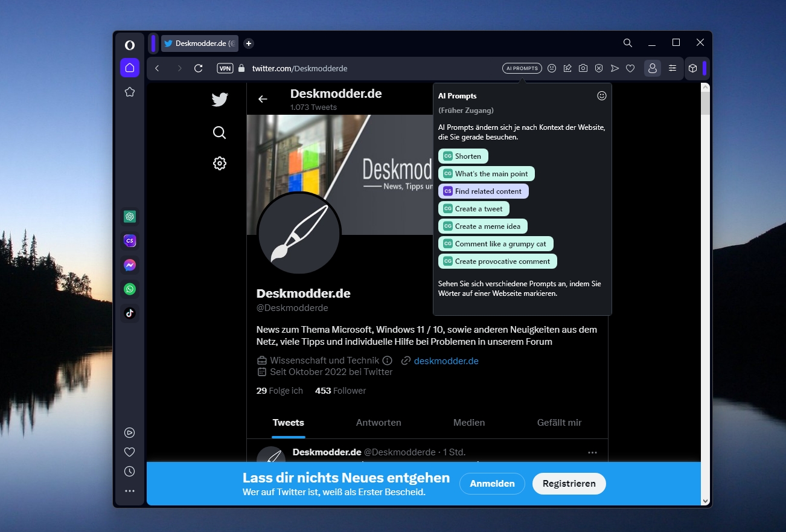Open ChatSonic in the sidebar
786x532 pixels.
point(130,240)
